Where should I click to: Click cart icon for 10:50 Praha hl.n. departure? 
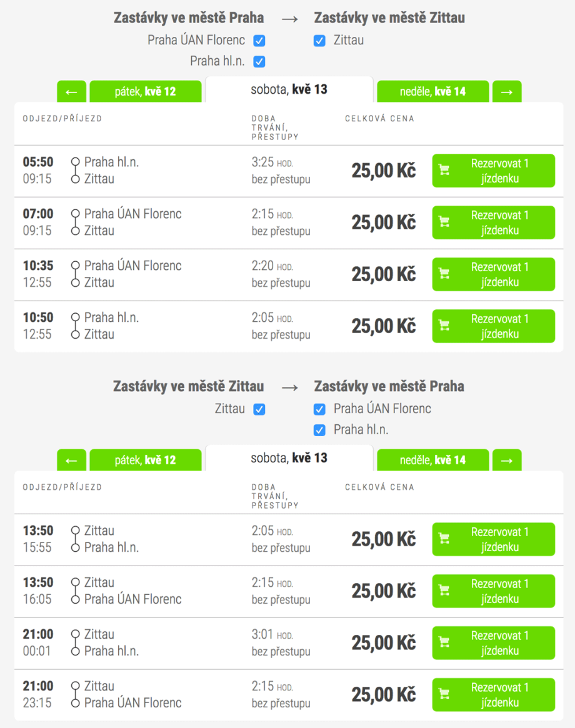click(x=444, y=326)
